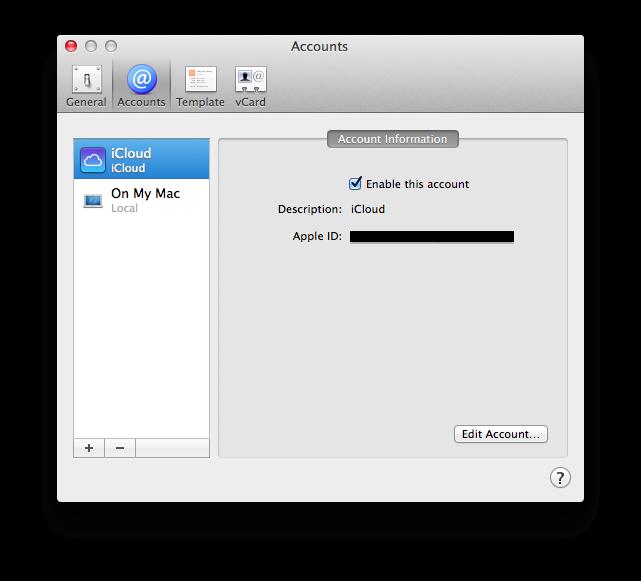The width and height of the screenshot is (641, 581).
Task: Remove selected account with minus button
Action: tap(120, 448)
